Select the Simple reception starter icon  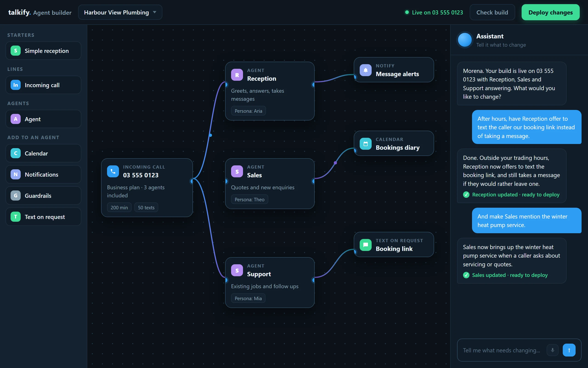point(16,51)
